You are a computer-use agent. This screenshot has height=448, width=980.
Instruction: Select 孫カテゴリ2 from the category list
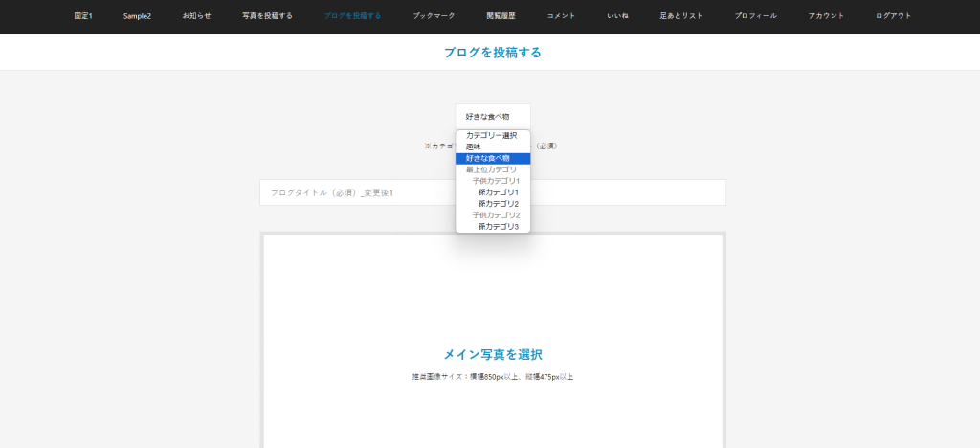[x=498, y=204]
